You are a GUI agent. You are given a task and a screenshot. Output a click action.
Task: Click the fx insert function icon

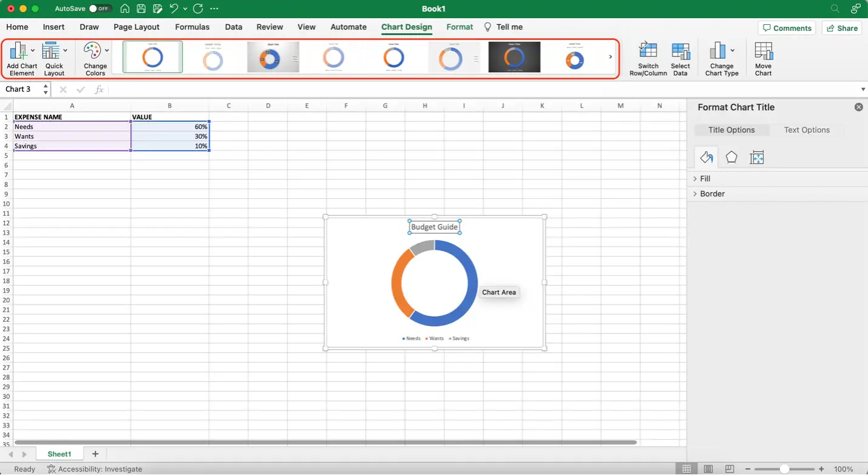point(100,89)
